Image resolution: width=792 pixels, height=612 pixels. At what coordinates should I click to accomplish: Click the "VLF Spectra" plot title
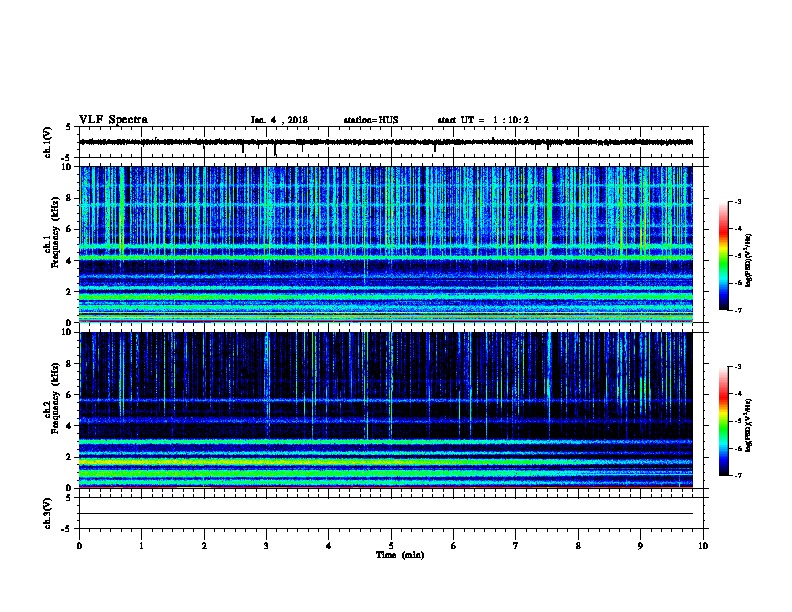tap(113, 120)
